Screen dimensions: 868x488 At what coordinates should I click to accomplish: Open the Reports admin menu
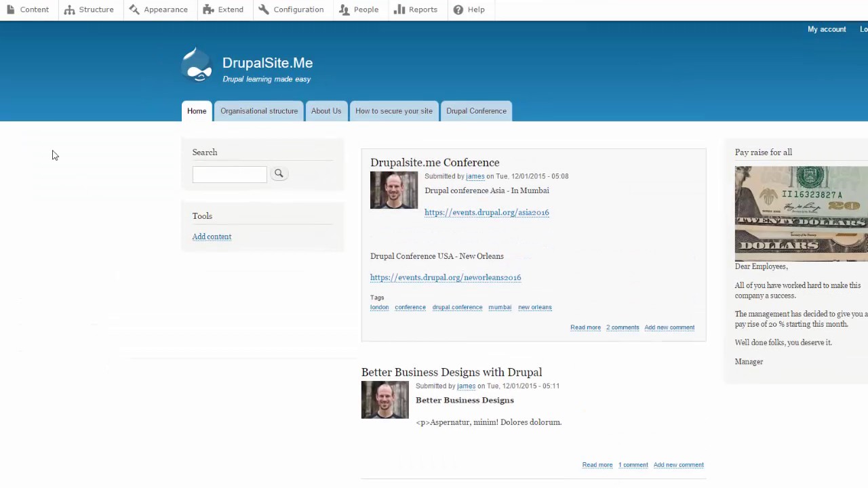pyautogui.click(x=416, y=9)
